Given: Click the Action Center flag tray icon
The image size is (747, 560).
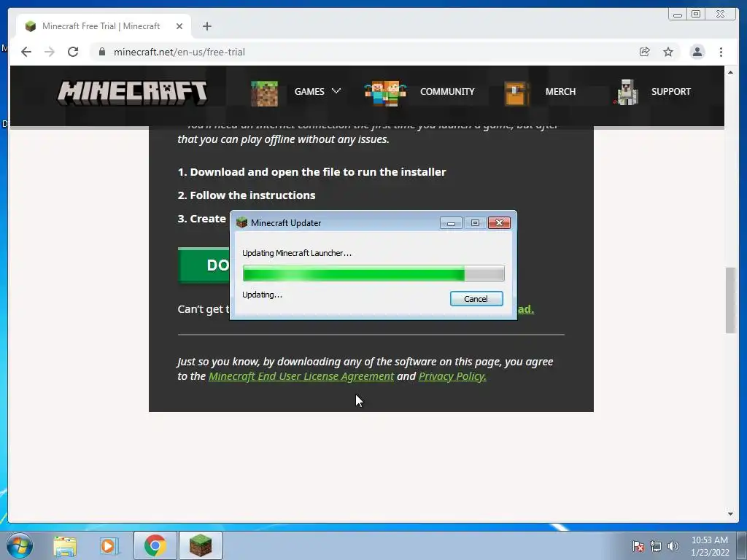Looking at the screenshot, I should pyautogui.click(x=638, y=546).
